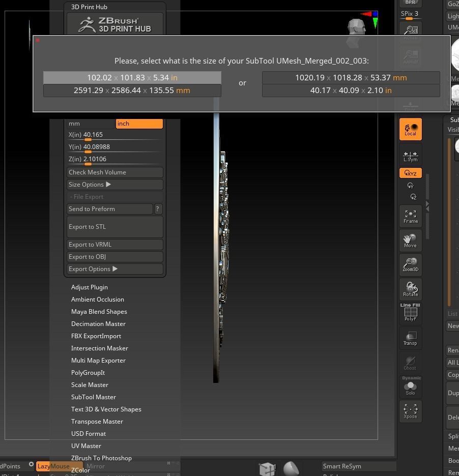Image resolution: width=459 pixels, height=476 pixels.
Task: Expand Transpose Master plugin
Action: coord(97,422)
